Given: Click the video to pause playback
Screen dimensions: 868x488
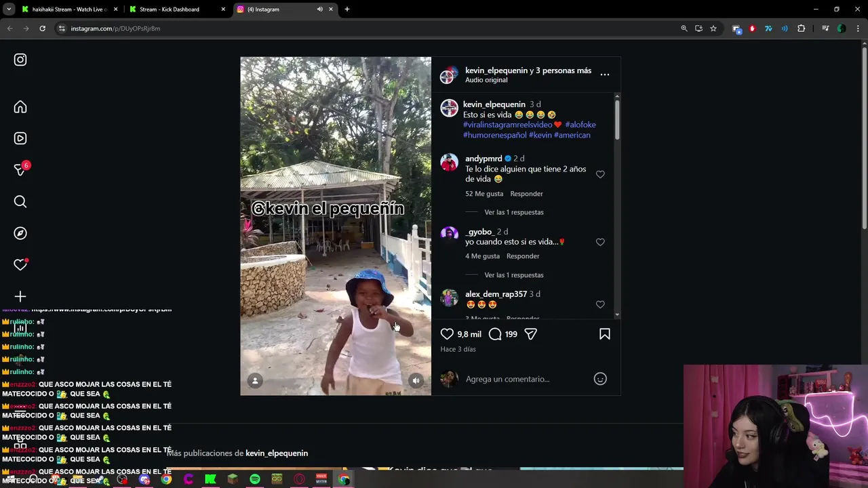Looking at the screenshot, I should pyautogui.click(x=335, y=226).
